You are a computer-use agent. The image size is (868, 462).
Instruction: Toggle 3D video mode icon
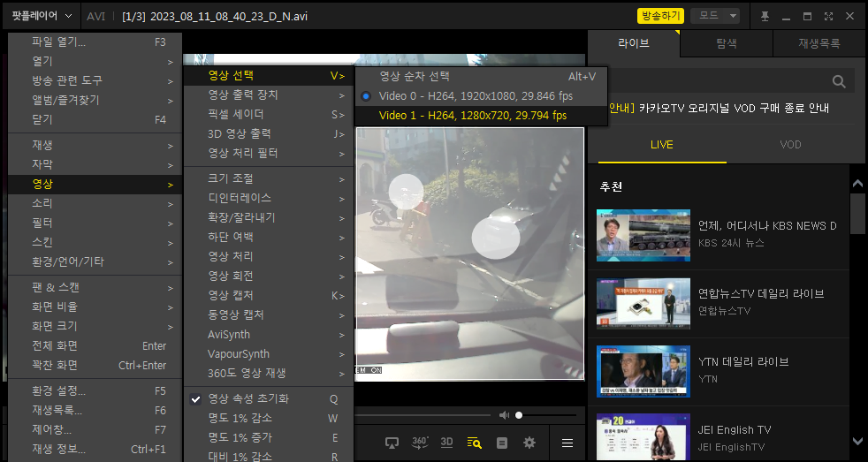[x=446, y=443]
